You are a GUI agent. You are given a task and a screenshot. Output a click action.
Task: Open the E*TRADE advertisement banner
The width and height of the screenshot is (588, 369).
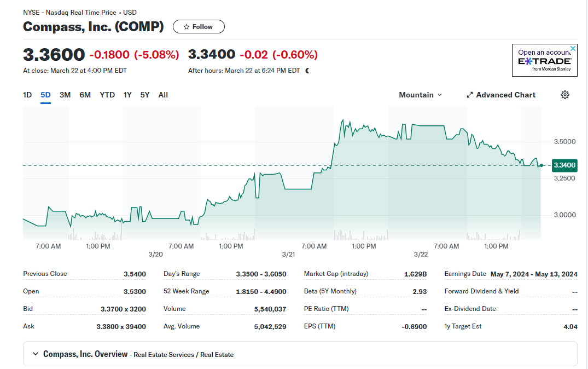click(x=544, y=60)
